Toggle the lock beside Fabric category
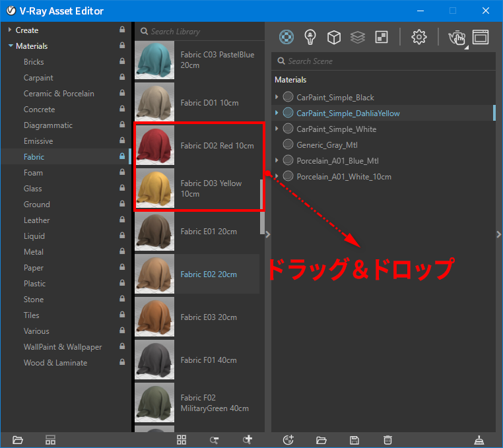 pyautogui.click(x=122, y=156)
